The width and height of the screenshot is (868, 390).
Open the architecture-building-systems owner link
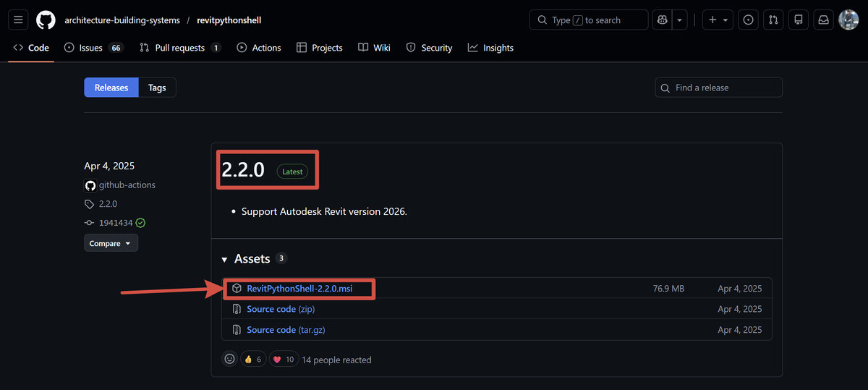point(122,20)
